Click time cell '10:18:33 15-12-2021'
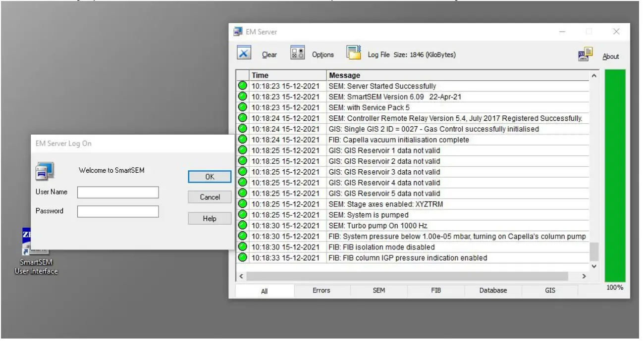This screenshot has height=342, width=644. pyautogui.click(x=285, y=258)
